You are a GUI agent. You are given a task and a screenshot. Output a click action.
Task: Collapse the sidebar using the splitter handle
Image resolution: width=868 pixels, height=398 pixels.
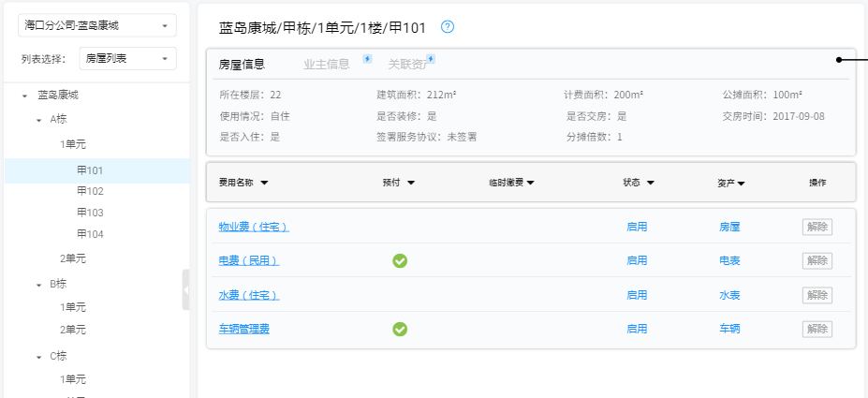click(185, 289)
